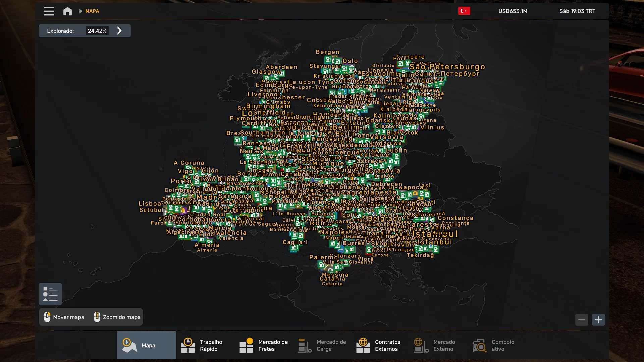The width and height of the screenshot is (644, 362).
Task: Expand breadcrumb arrow before MAPA
Action: (80, 11)
